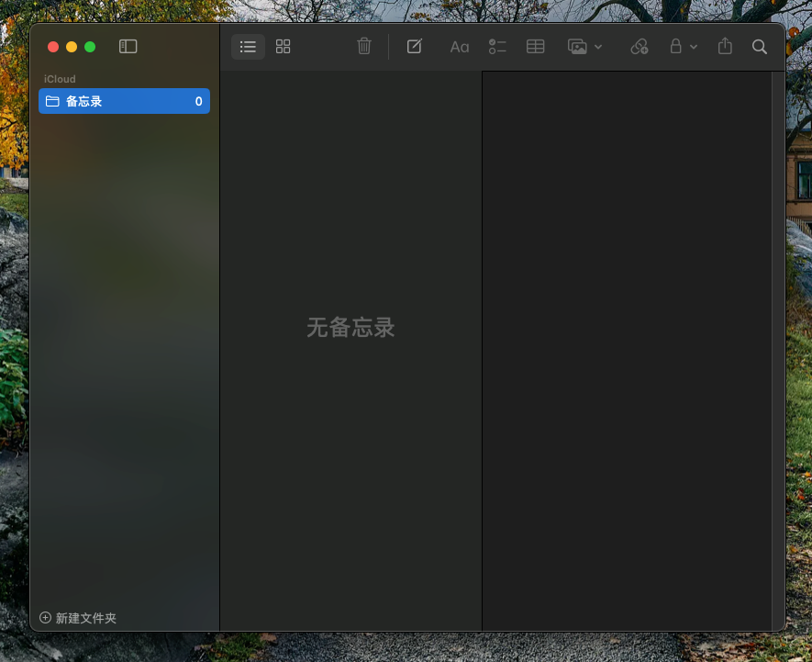Select the 备忘录 folder in sidebar
The height and width of the screenshot is (662, 812).
tap(124, 101)
